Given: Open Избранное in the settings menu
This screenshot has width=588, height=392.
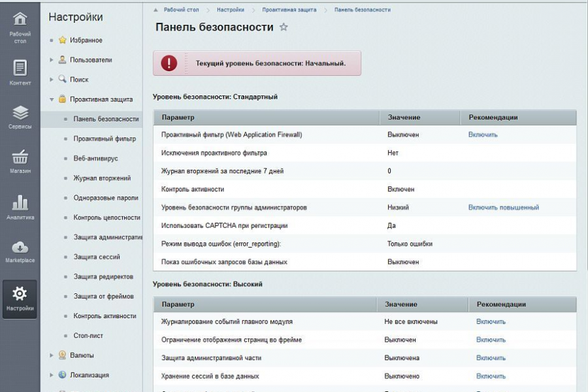Looking at the screenshot, I should point(86,41).
